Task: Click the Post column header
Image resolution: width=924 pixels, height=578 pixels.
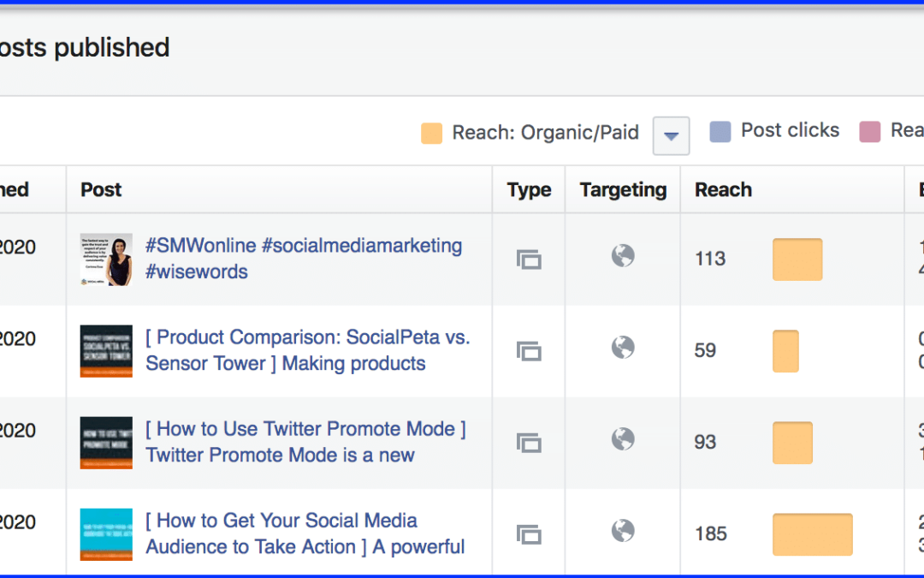Action: (x=101, y=190)
